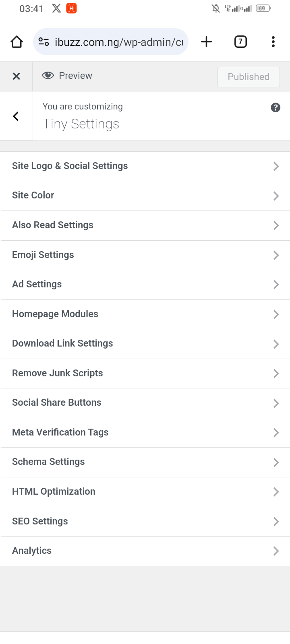Toggle Preview mode with eye icon
Viewport: 290px width, 644px height.
tap(67, 76)
